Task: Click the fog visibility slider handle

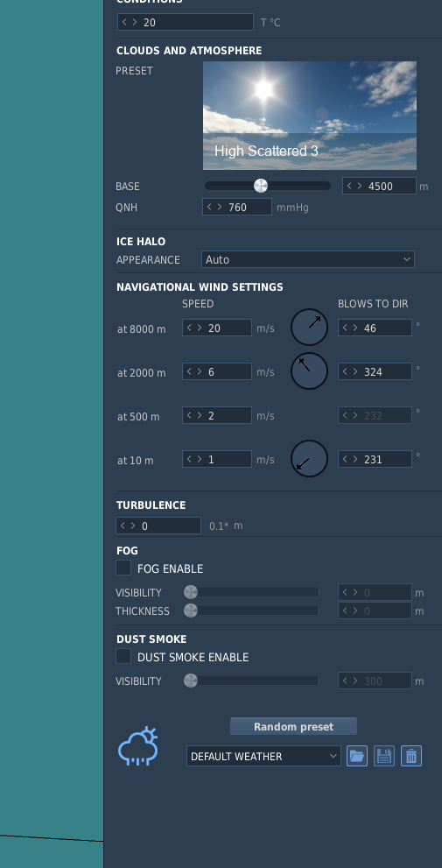Action: pyautogui.click(x=190, y=592)
